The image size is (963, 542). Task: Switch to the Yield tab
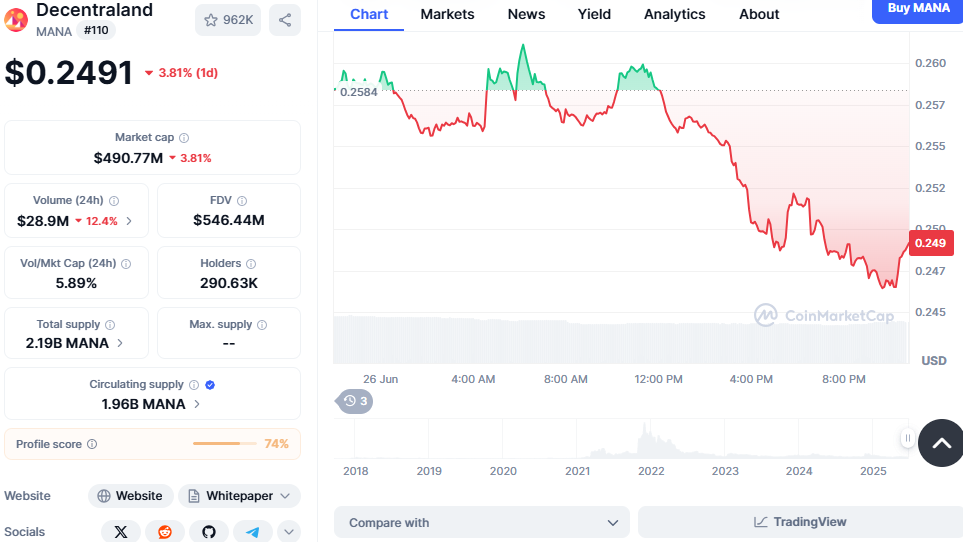(594, 14)
